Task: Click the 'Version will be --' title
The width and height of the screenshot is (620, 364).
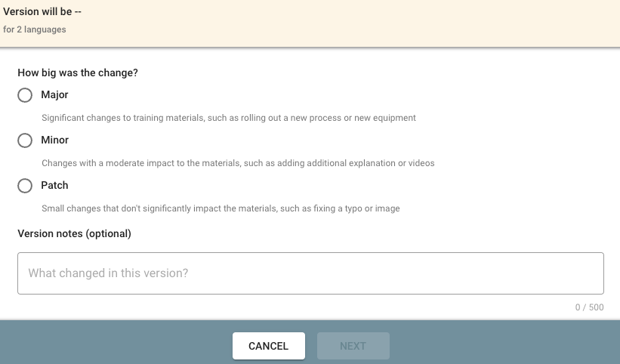Action: point(42,11)
